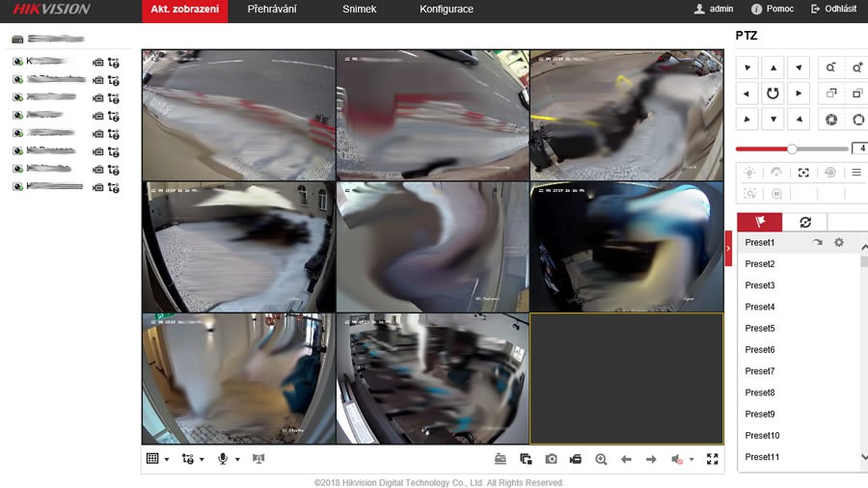Toggle live view for the first camera
The height and width of the screenshot is (488, 868).
coord(17,63)
